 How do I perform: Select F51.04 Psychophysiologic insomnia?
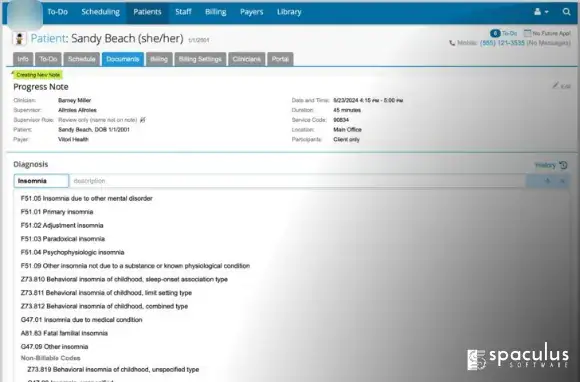click(x=72, y=253)
